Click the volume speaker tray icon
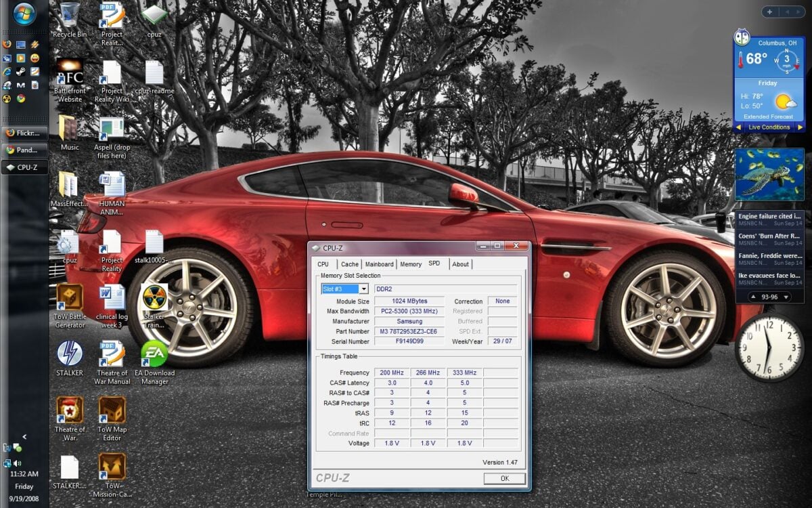The height and width of the screenshot is (508, 812). (17, 463)
